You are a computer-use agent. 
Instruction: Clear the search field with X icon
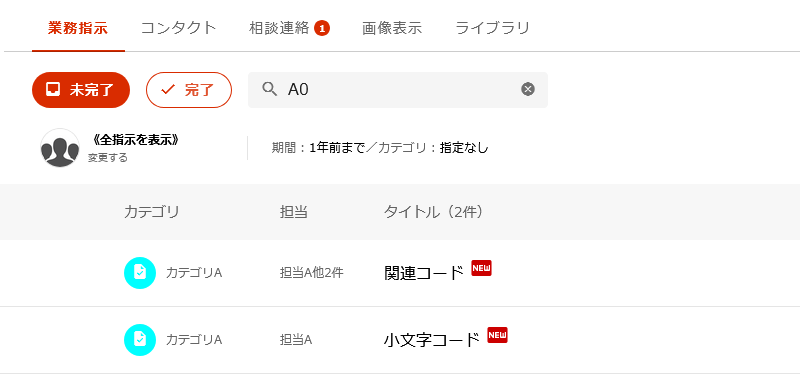(x=528, y=90)
